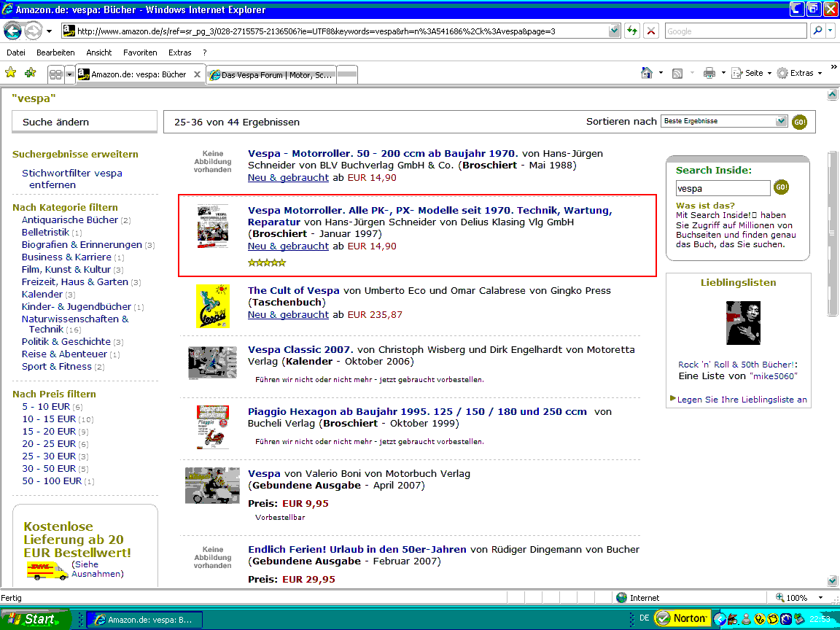Click the Home page icon

coord(646,73)
